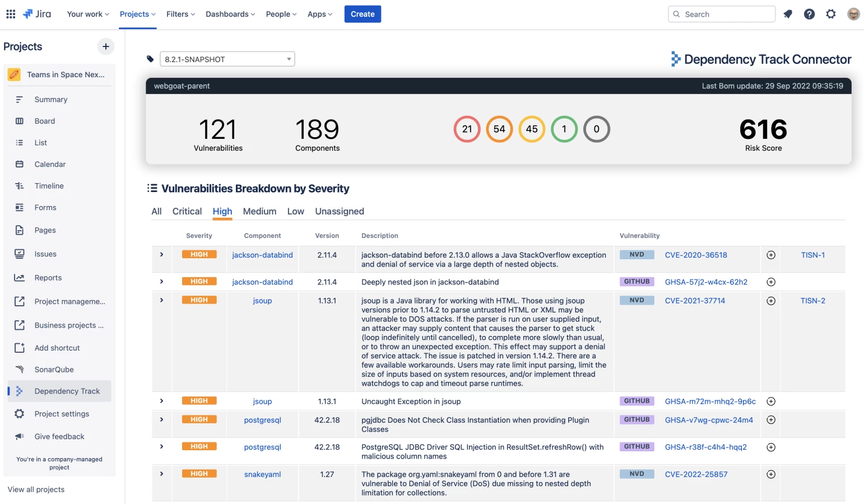Open Forms in sidebar

coord(59,208)
